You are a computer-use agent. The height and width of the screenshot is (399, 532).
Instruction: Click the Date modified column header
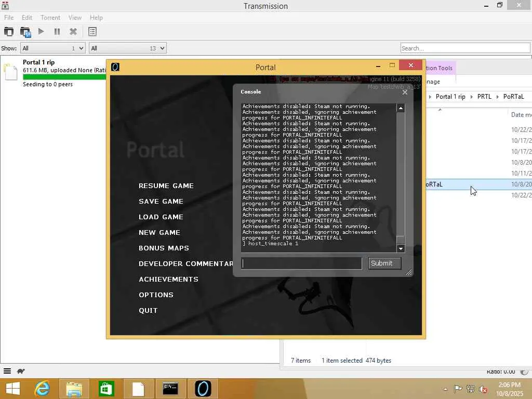[521, 115]
